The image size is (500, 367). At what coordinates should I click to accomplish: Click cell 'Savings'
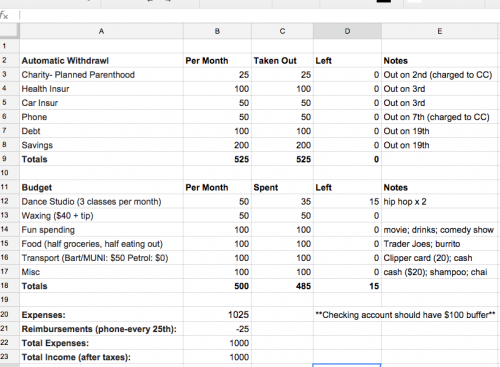point(101,145)
